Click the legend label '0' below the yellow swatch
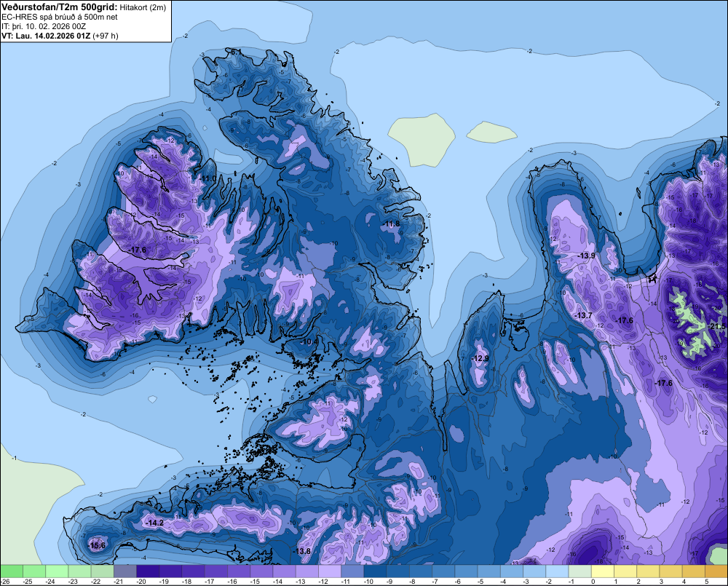The image size is (728, 586). (593, 582)
